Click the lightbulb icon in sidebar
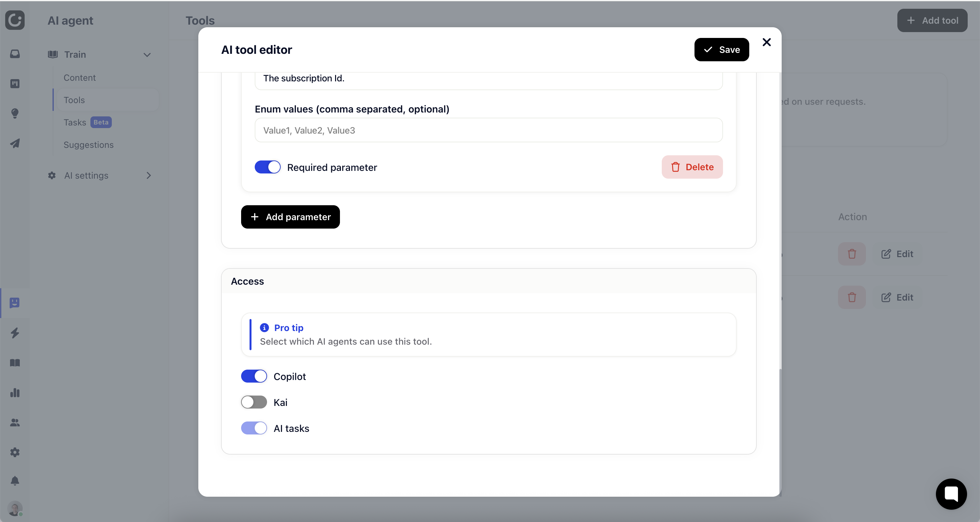Screen dimensions: 980x522 pos(15,113)
